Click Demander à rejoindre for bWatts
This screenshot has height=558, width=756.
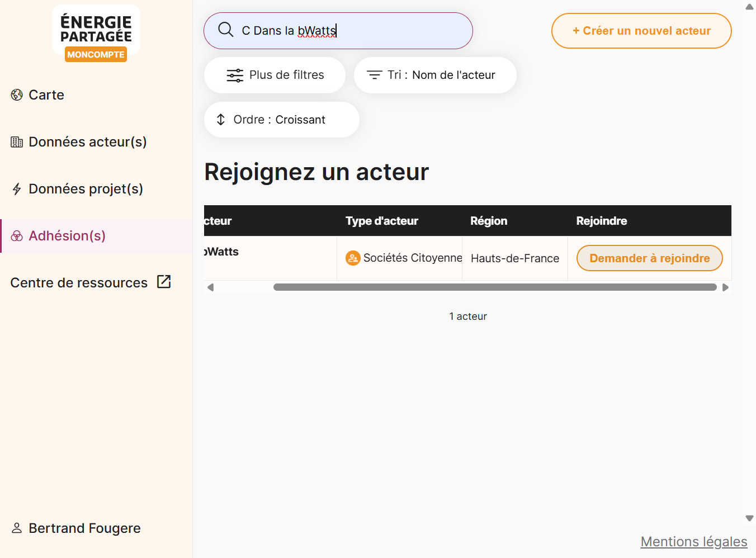pyautogui.click(x=650, y=258)
